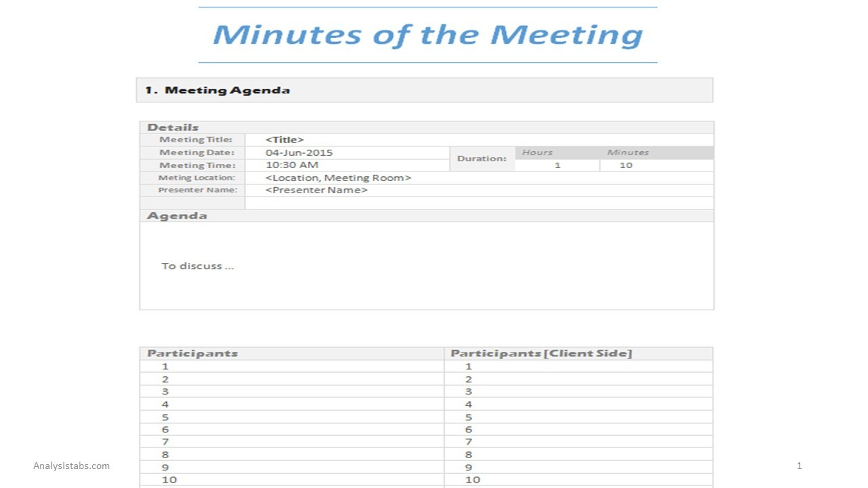Click the '<Presenter Name>' placeholder cell

[x=479, y=190]
